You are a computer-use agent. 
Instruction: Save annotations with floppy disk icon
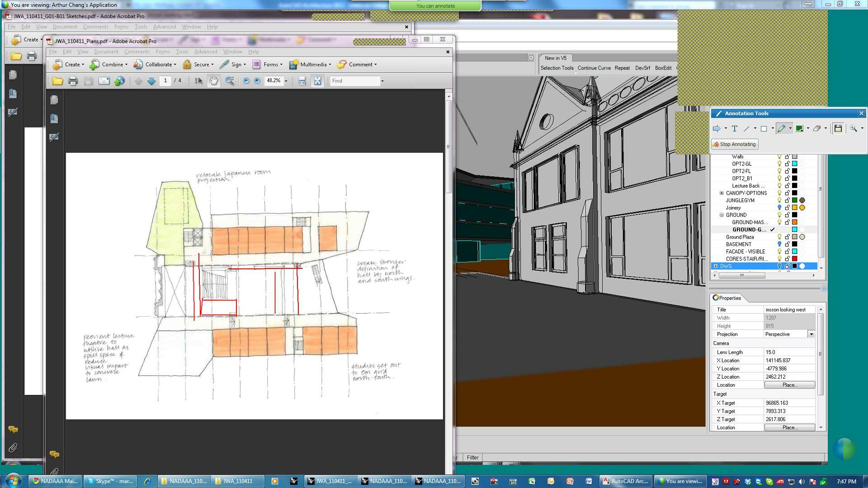(838, 129)
